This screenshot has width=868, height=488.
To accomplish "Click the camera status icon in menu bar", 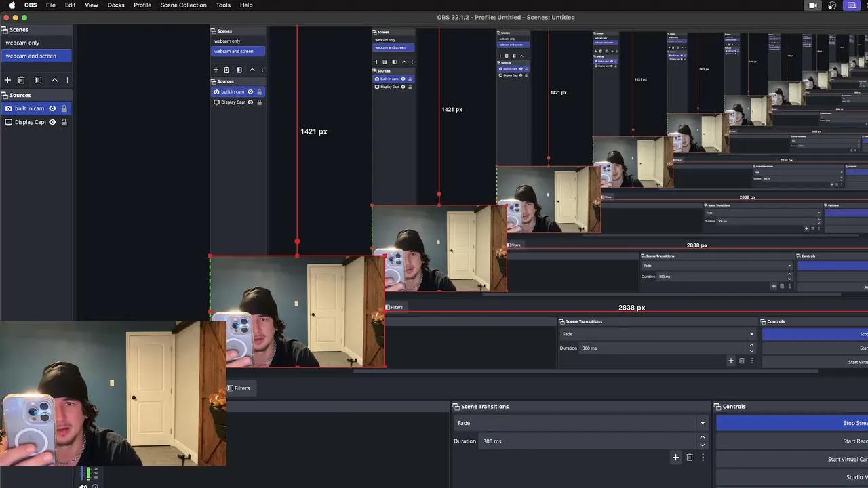I will (812, 5).
